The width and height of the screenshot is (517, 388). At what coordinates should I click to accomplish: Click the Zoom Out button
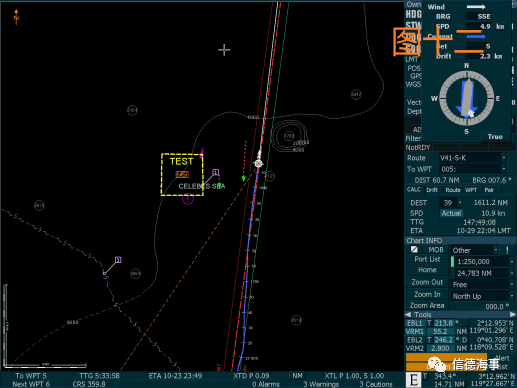pyautogui.click(x=427, y=282)
